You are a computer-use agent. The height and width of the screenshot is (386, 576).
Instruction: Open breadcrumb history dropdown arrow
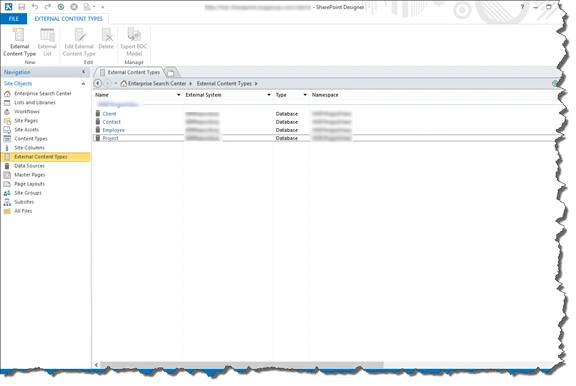tap(115, 83)
